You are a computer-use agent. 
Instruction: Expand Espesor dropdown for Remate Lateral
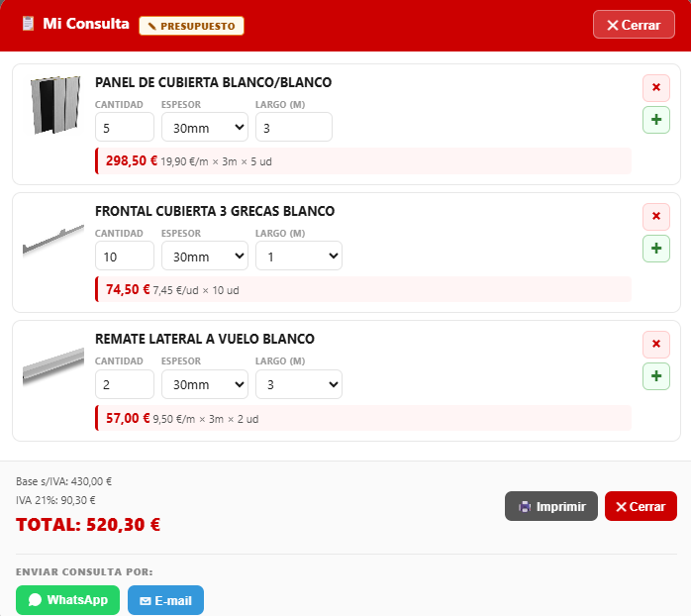[x=205, y=384]
